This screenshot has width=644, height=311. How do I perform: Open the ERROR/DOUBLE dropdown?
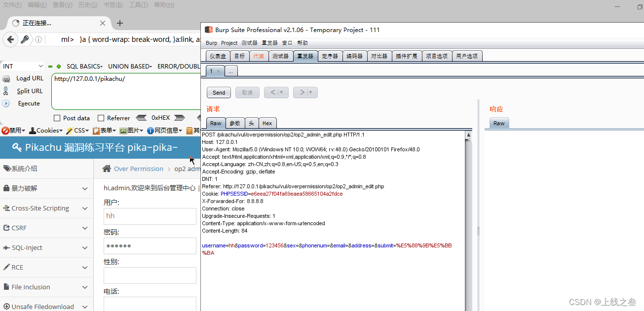pos(179,66)
